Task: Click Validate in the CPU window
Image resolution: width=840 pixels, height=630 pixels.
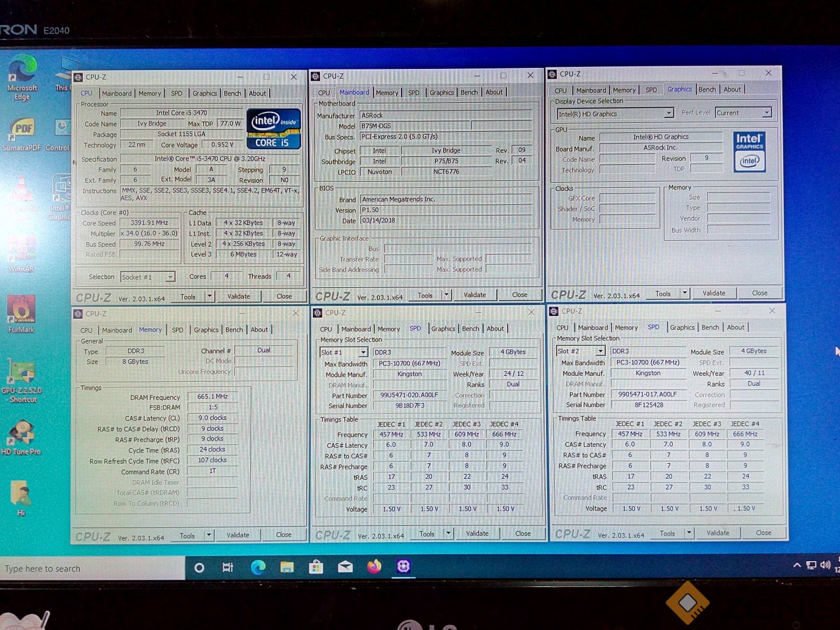Action: [239, 296]
